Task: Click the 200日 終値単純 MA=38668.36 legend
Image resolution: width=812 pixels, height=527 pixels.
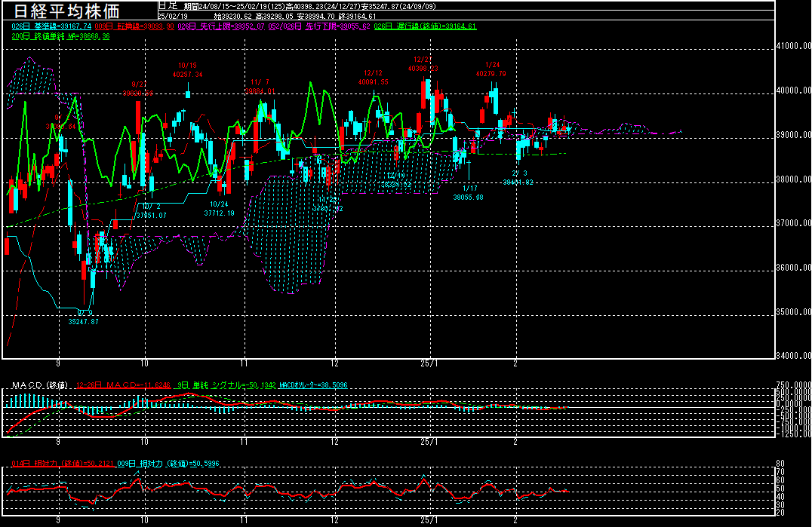Action: tap(60, 36)
